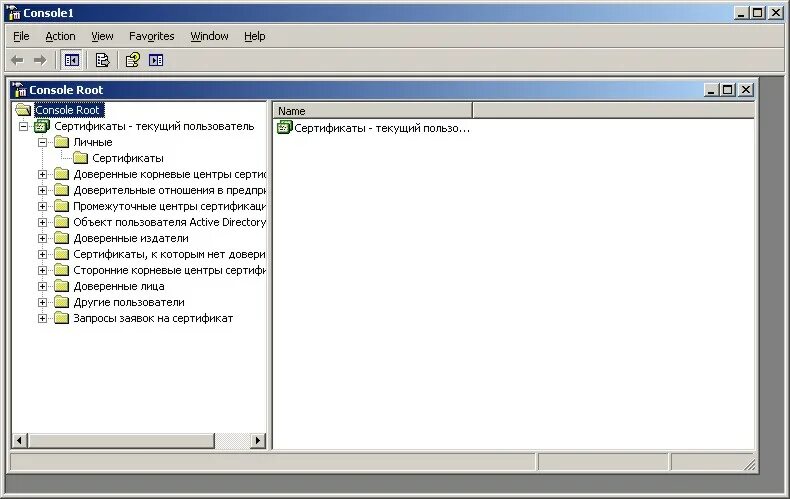This screenshot has width=790, height=499.
Task: Expand Доверенные корневые центры node
Action: pyautogui.click(x=43, y=174)
